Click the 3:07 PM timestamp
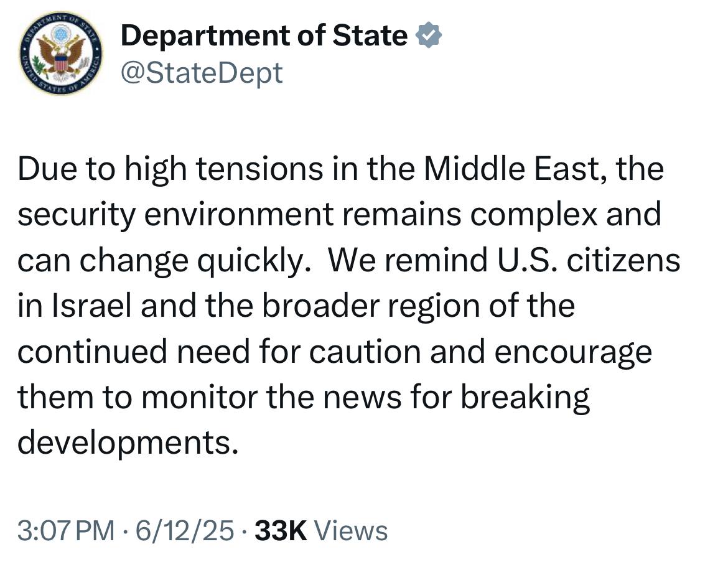This screenshot has width=728, height=562. tap(66, 531)
